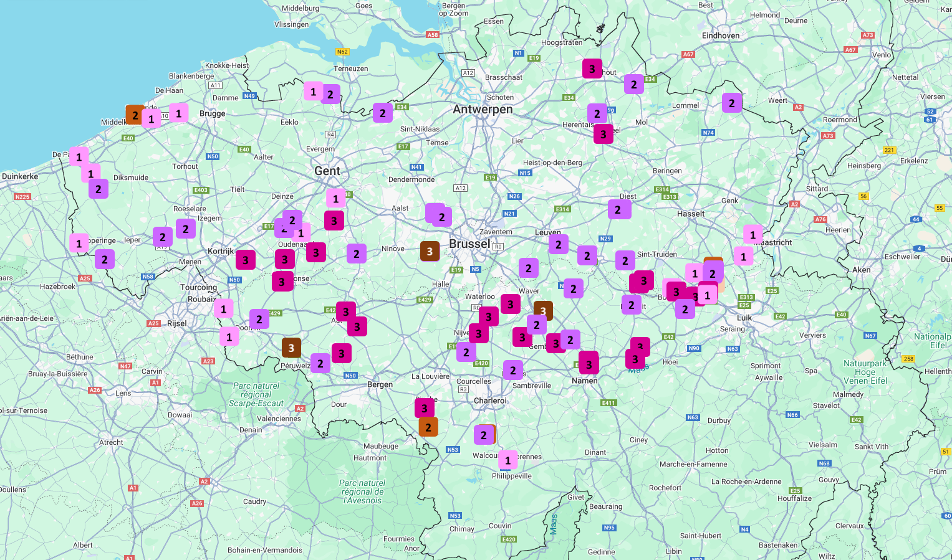The width and height of the screenshot is (952, 560).
Task: Click the pink 1 marker above Philippeville
Action: (x=507, y=460)
